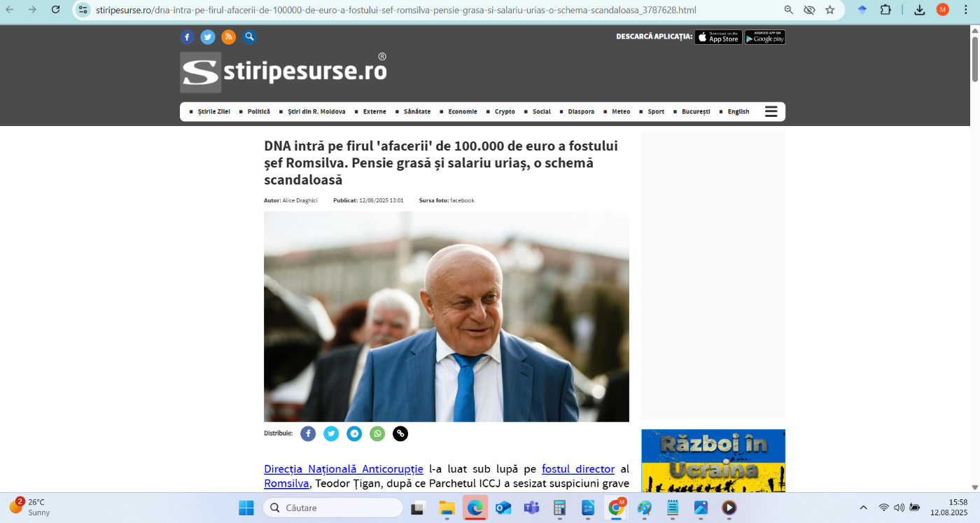The width and height of the screenshot is (980, 523).
Task: Toggle the bookmark star in the address bar
Action: coord(830,10)
